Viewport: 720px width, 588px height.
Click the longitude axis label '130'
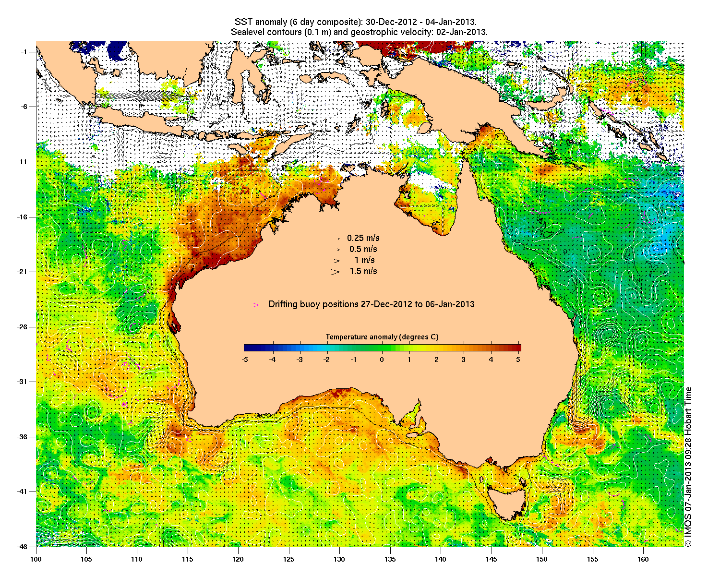click(339, 559)
